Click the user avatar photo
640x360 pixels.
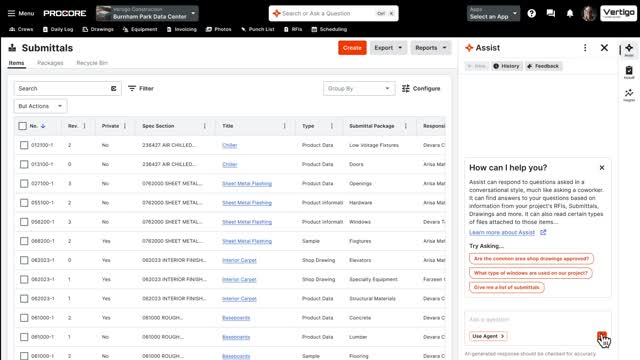(588, 13)
